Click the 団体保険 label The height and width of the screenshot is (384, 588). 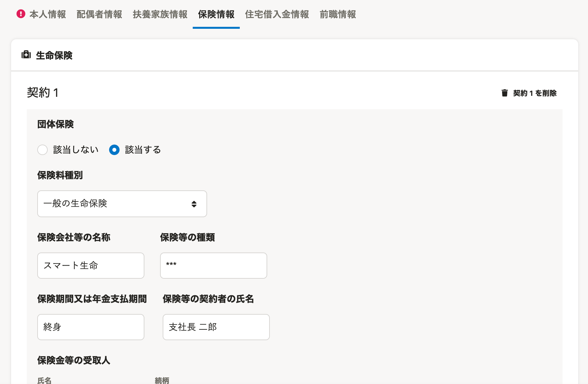(56, 124)
